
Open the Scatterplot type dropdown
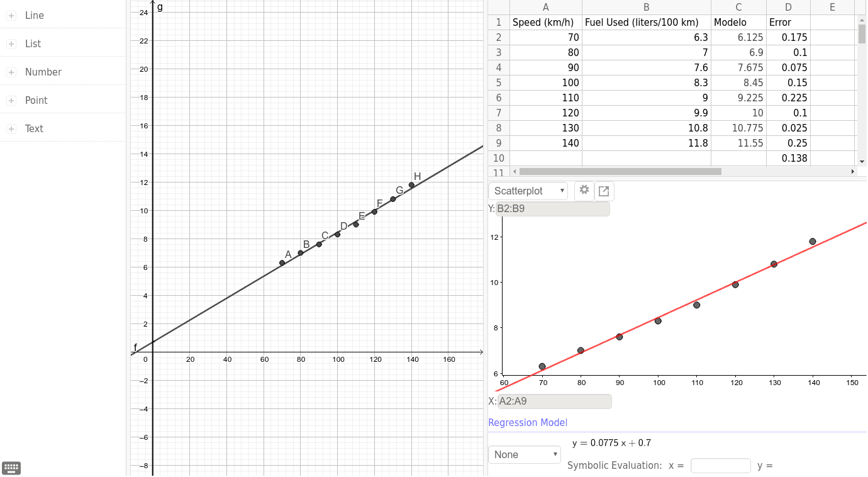point(528,191)
